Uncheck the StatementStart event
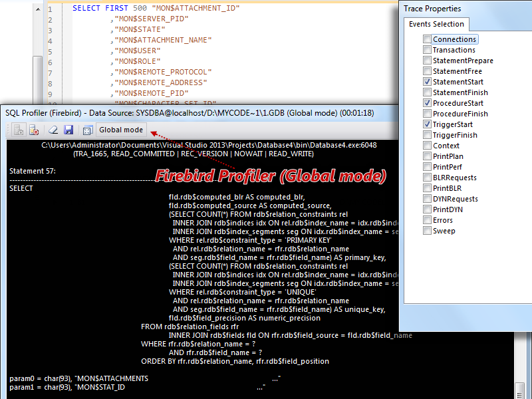This screenshot has width=532, height=399. [x=427, y=82]
